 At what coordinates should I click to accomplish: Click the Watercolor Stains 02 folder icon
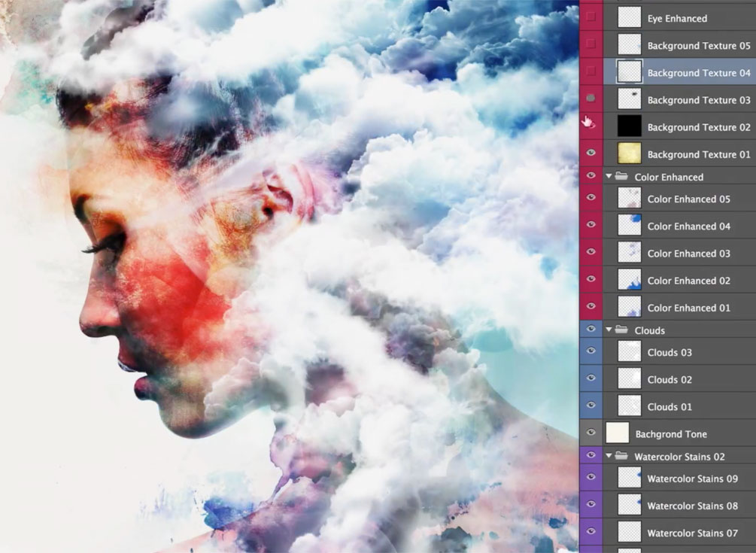coord(621,456)
